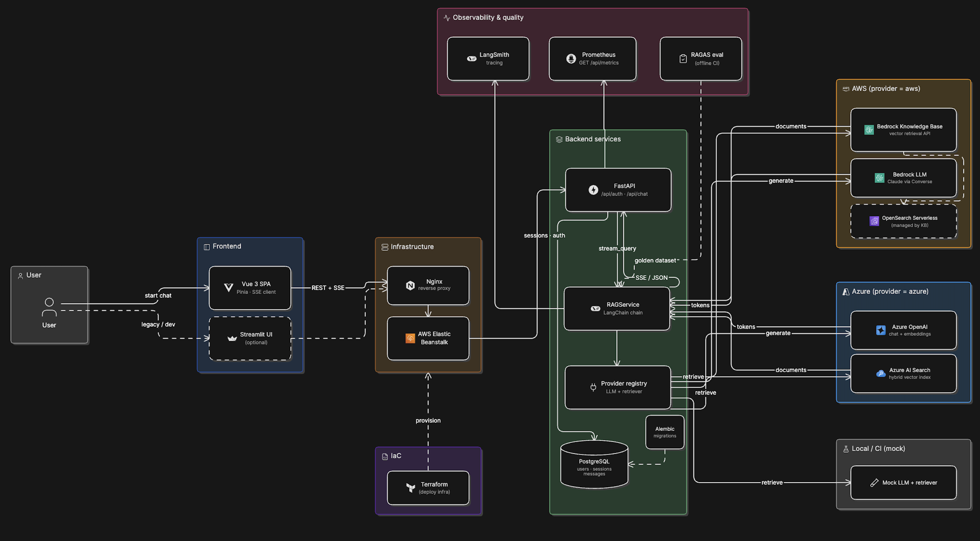Click the 'Azure (provider = azure)' group title

pyautogui.click(x=890, y=291)
